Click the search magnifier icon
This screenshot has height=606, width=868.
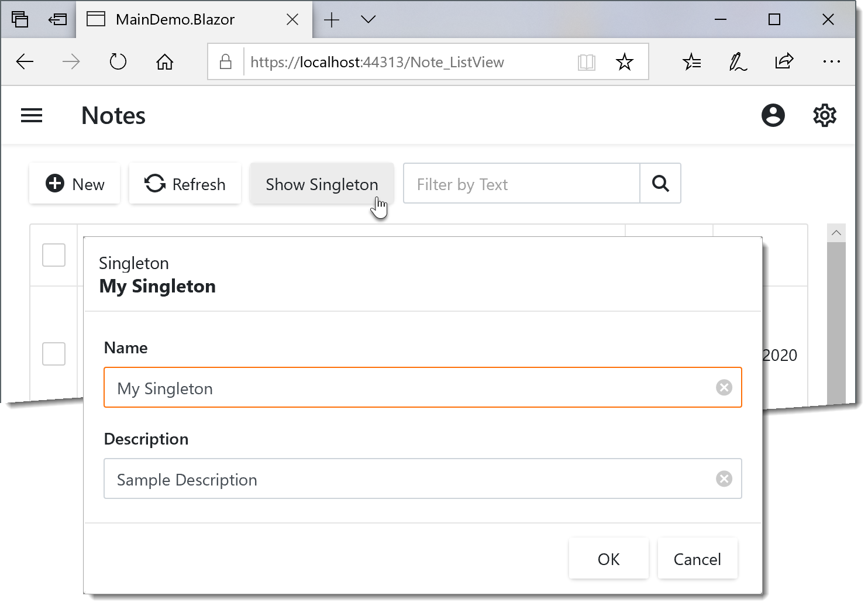click(660, 184)
